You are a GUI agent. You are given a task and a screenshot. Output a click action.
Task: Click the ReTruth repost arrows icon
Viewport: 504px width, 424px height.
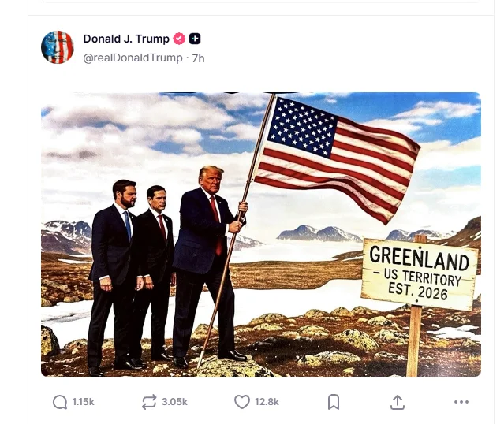click(x=149, y=402)
